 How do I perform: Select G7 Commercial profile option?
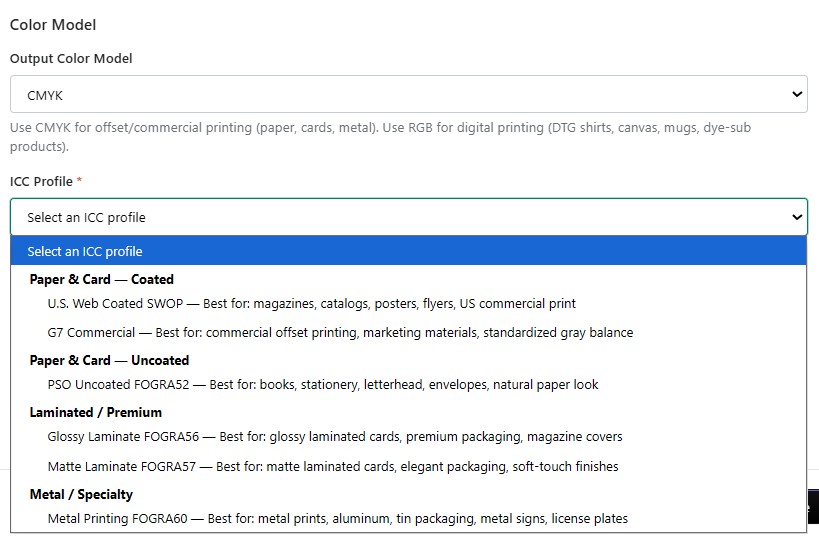408,333
